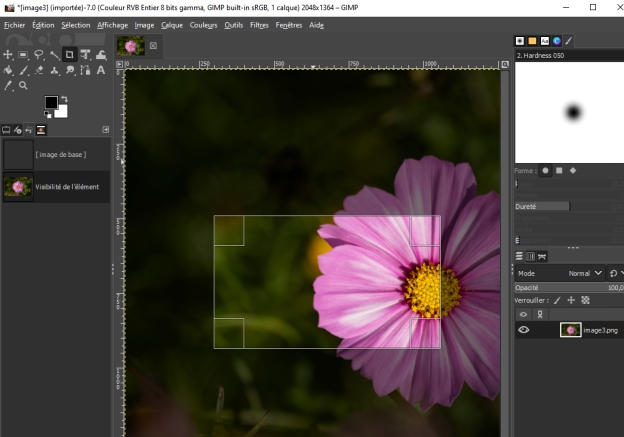Open the layer Mode dropdown

(585, 272)
